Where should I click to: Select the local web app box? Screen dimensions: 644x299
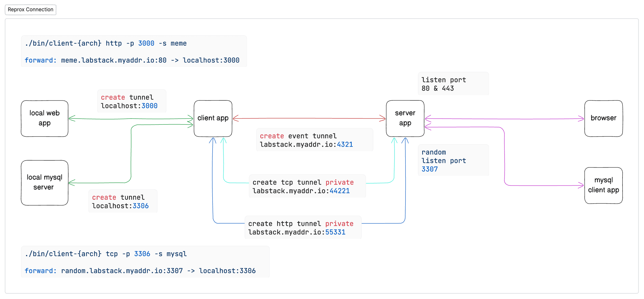click(45, 118)
